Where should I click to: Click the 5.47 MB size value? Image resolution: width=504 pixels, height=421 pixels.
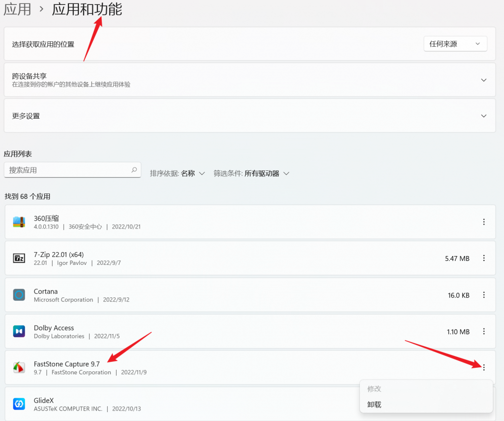point(457,259)
